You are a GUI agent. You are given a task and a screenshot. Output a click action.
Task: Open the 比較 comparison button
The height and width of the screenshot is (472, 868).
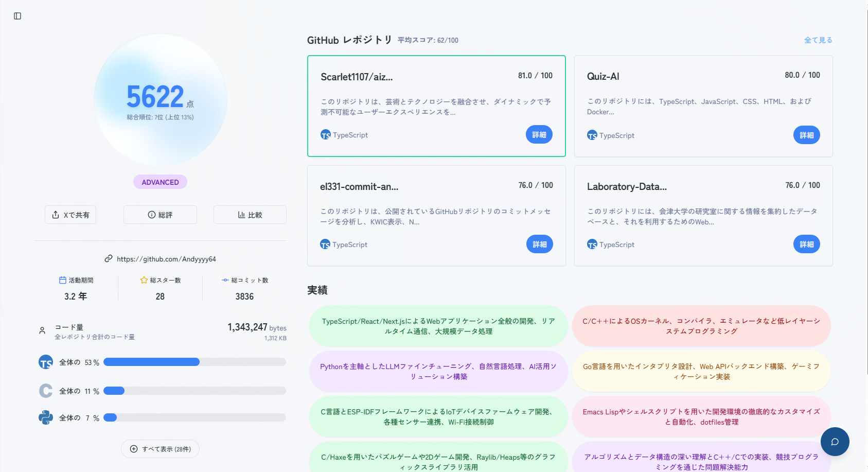click(250, 215)
